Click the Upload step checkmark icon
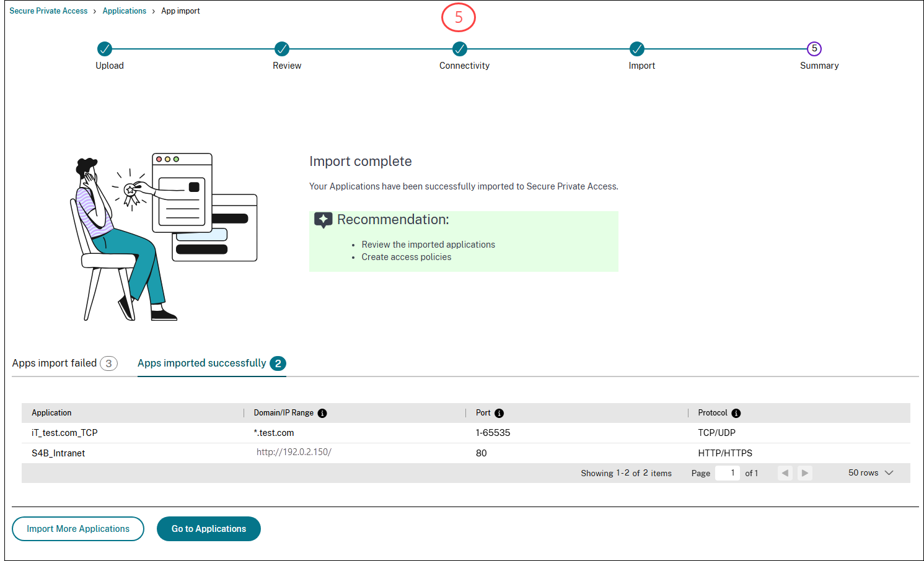Viewport: 924px width, 561px height. [104, 49]
